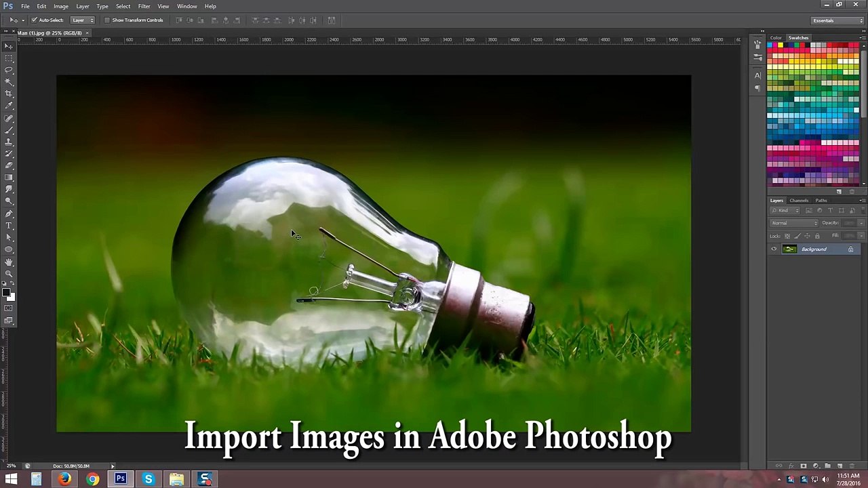This screenshot has height=488, width=868.
Task: Open the File menu
Action: pos(25,6)
